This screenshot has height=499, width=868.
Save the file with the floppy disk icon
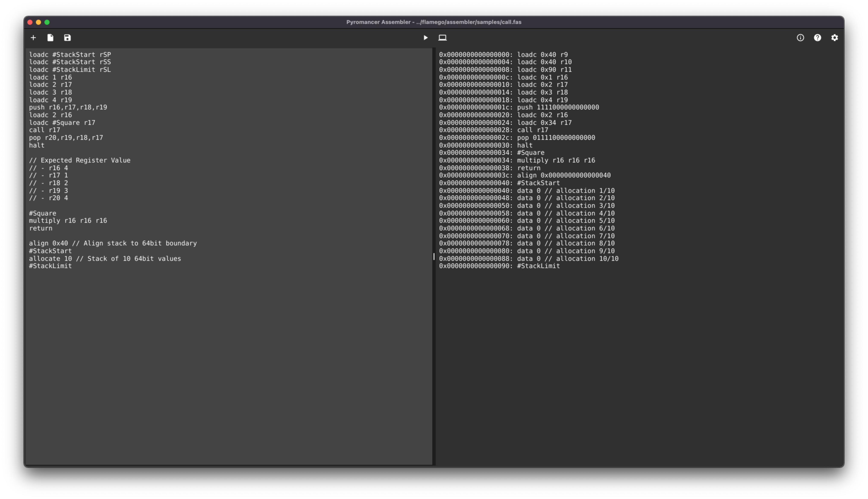point(67,38)
